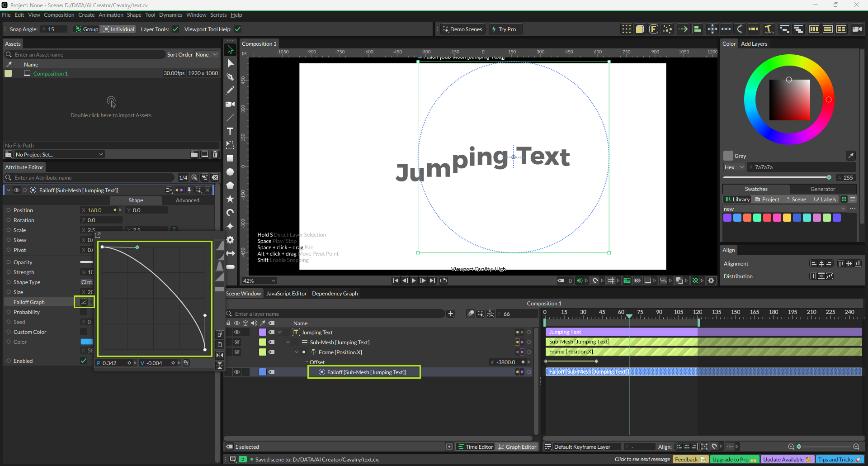Switch to Graph Editor view
The height and width of the screenshot is (466, 868).
(x=517, y=447)
